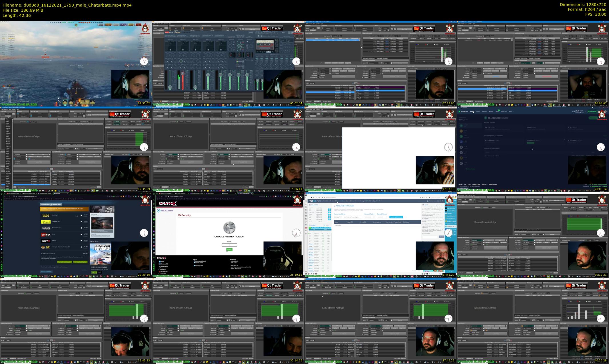Image resolution: width=609 pixels, height=364 pixels.
Task: Open the Main page referral dropdown on YObit
Action: pyautogui.click(x=338, y=217)
